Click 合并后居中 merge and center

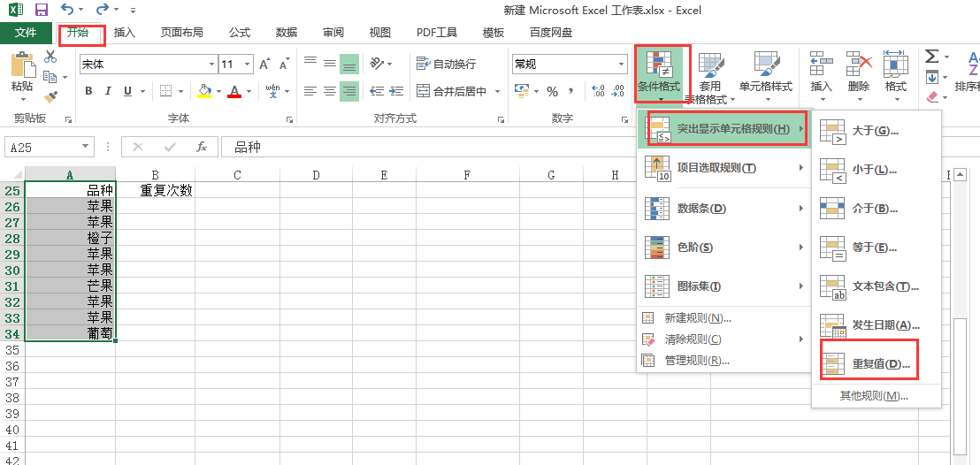tap(452, 91)
